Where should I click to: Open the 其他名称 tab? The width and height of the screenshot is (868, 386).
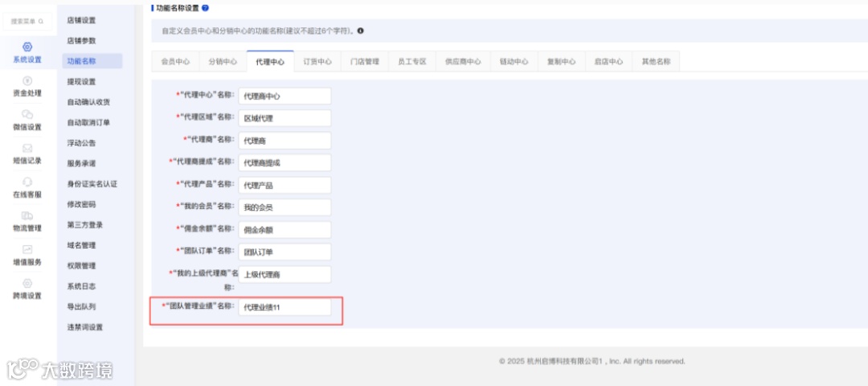(x=656, y=61)
